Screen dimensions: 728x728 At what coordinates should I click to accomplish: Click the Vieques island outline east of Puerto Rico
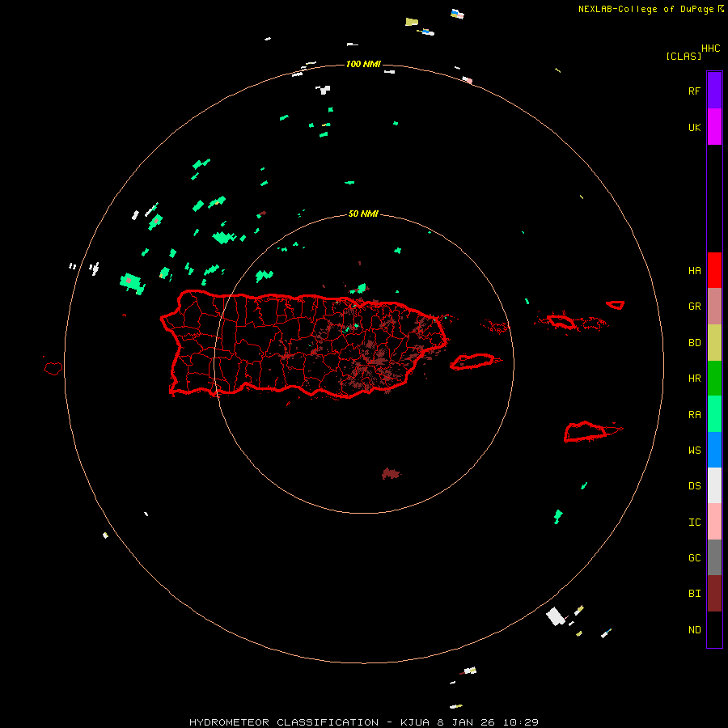coord(472,362)
